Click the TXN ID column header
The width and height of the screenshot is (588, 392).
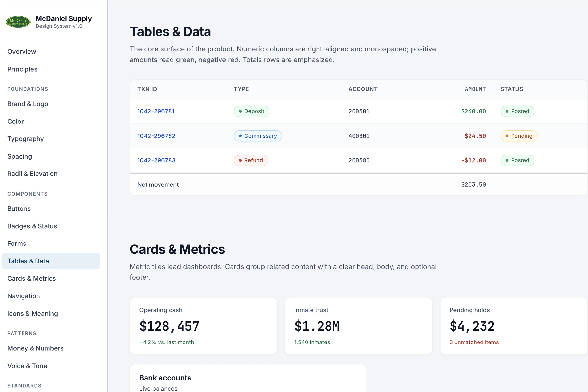pos(147,89)
